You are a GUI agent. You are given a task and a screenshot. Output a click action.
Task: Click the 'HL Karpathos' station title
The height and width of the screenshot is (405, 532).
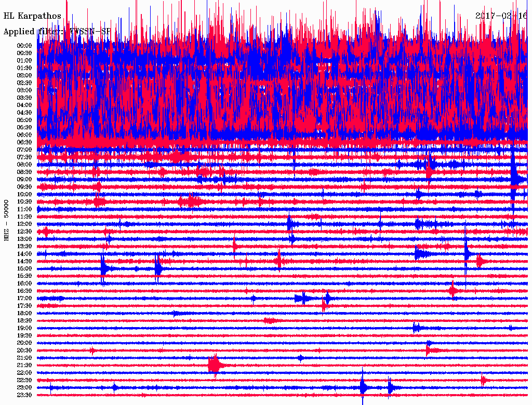pyautogui.click(x=32, y=16)
